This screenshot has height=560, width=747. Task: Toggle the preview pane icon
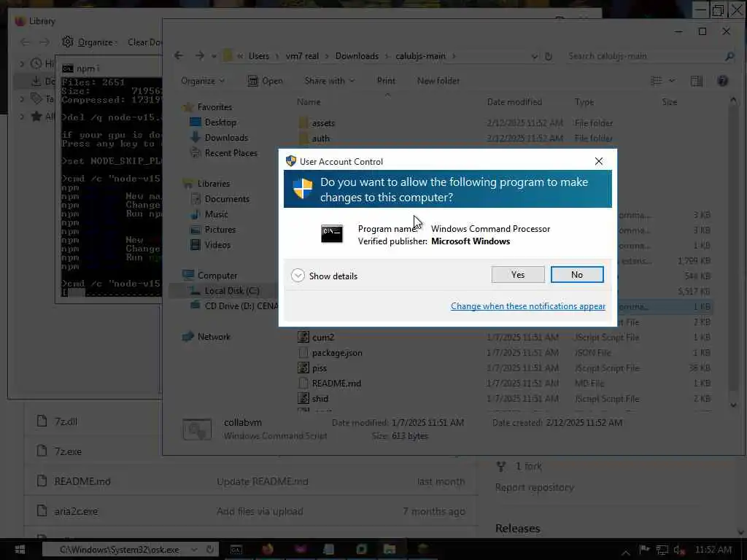coord(697,81)
